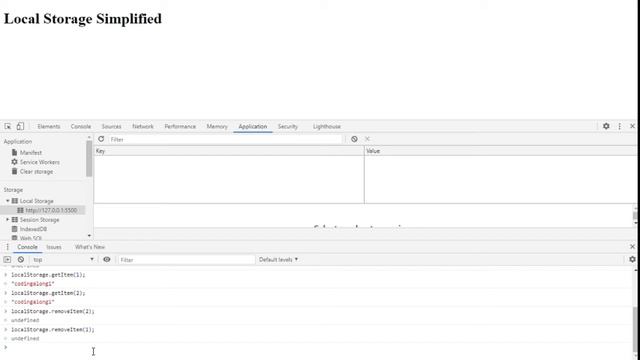Expand the Session Storage tree
The image size is (640, 360).
click(x=7, y=220)
